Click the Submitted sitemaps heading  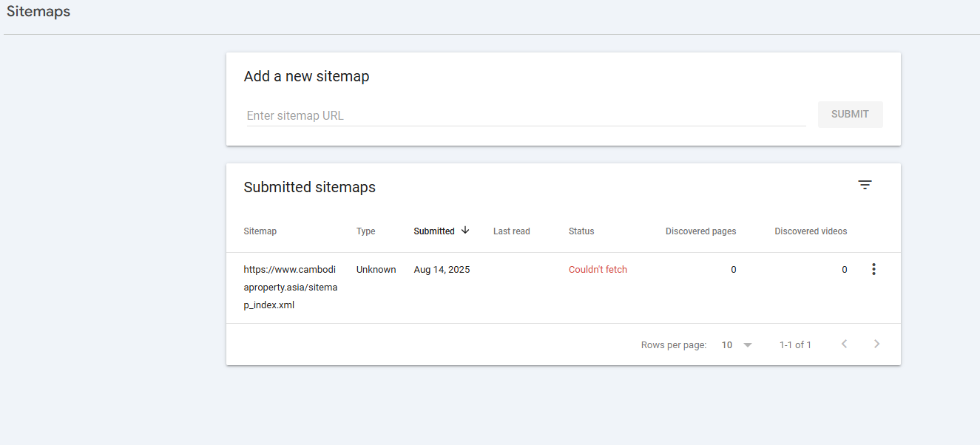309,187
